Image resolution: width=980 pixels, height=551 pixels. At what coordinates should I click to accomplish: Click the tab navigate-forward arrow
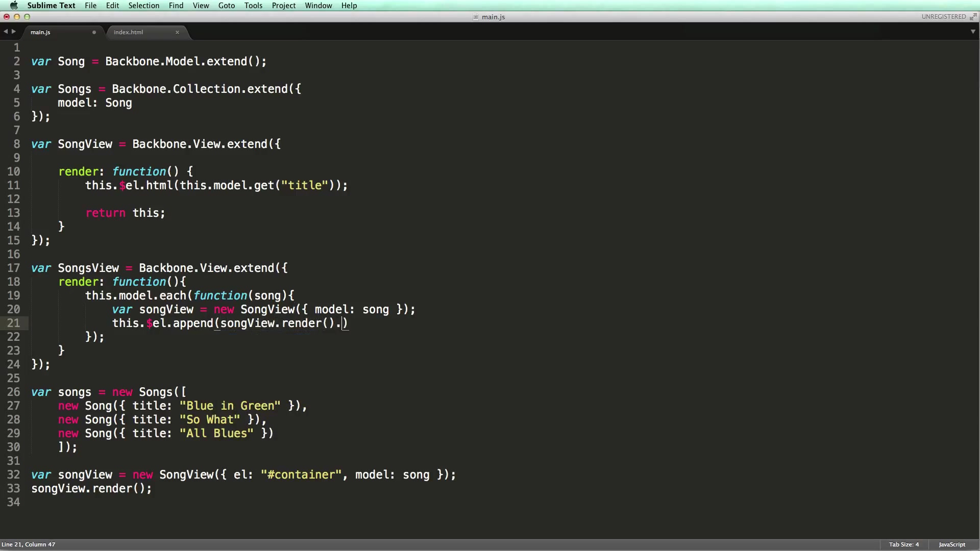pyautogui.click(x=14, y=32)
